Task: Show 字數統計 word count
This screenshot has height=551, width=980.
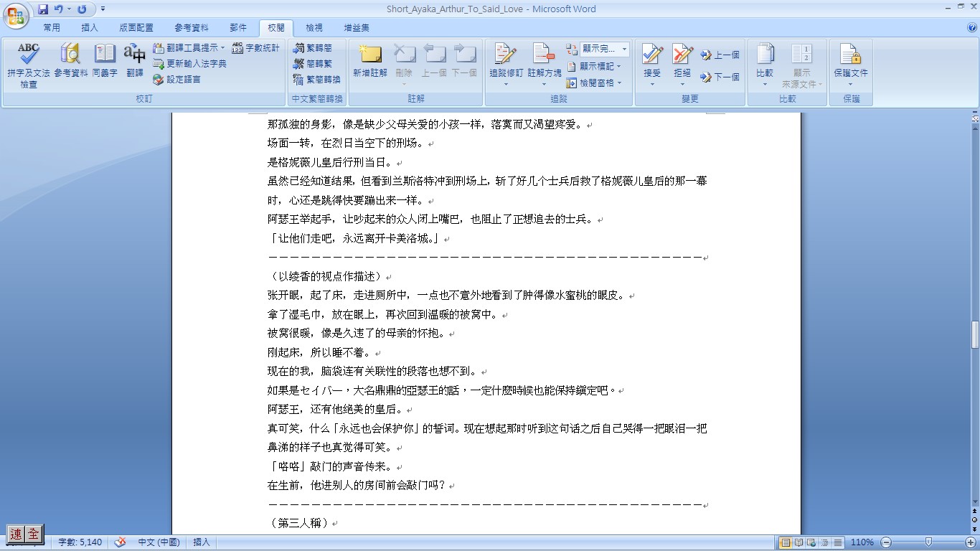Action: point(256,48)
